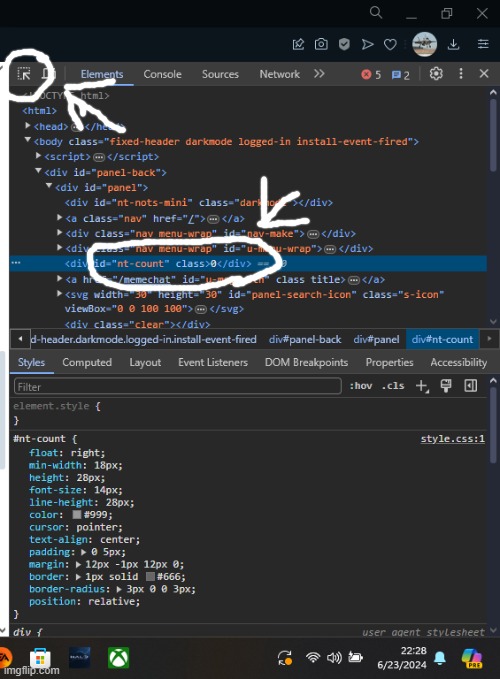Open the Computed pane tab
This screenshot has height=679, width=500.
point(87,362)
